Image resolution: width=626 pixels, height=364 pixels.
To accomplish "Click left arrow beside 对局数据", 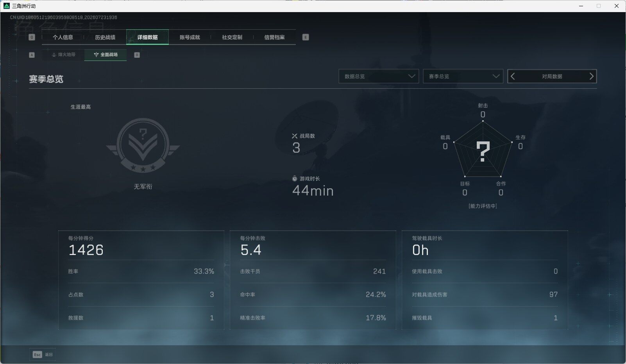I will tap(513, 76).
